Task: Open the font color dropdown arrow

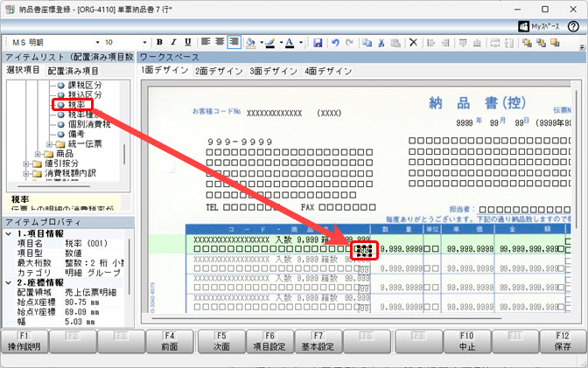Action: pos(300,42)
